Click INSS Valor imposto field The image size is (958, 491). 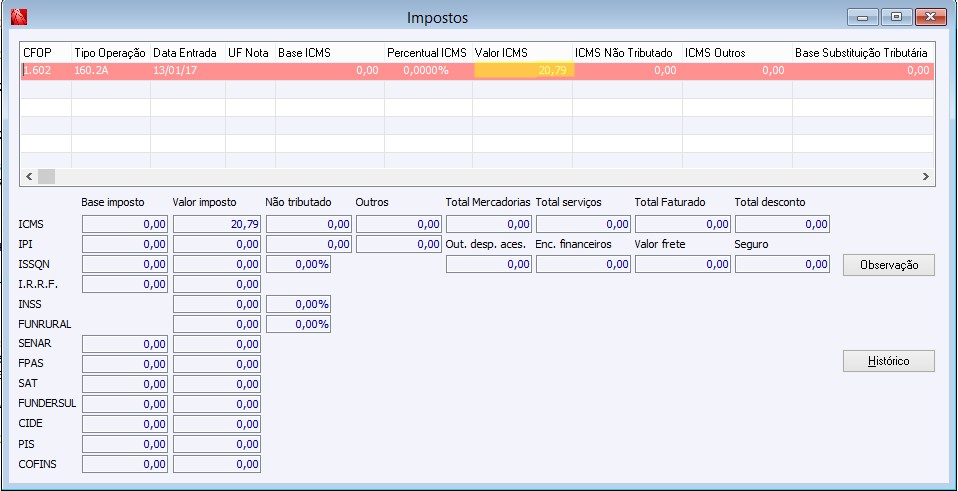[x=217, y=304]
